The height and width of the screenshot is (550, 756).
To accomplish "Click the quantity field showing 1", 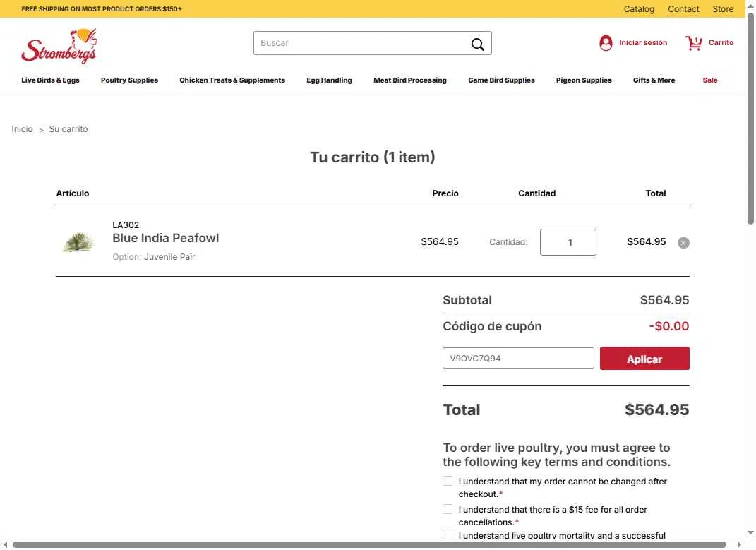I will pos(568,242).
